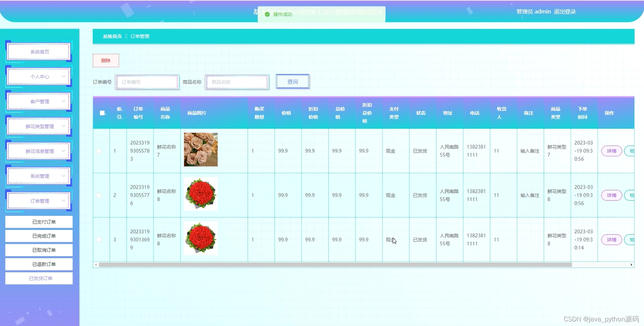Open the beige roses thumbnail in row 1
The image size is (644, 326).
pos(201,150)
